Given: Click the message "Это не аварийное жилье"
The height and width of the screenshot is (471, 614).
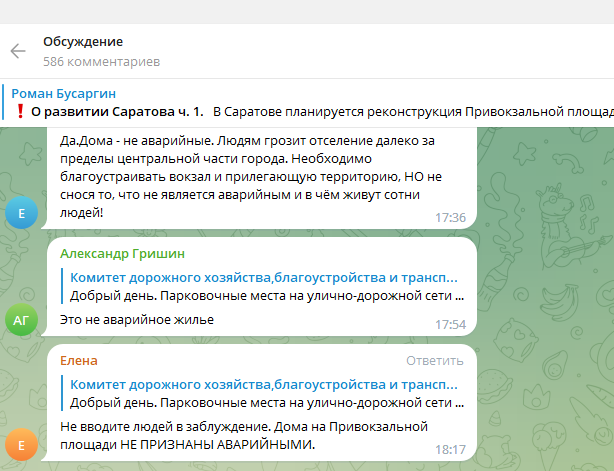Looking at the screenshot, I should (x=137, y=319).
